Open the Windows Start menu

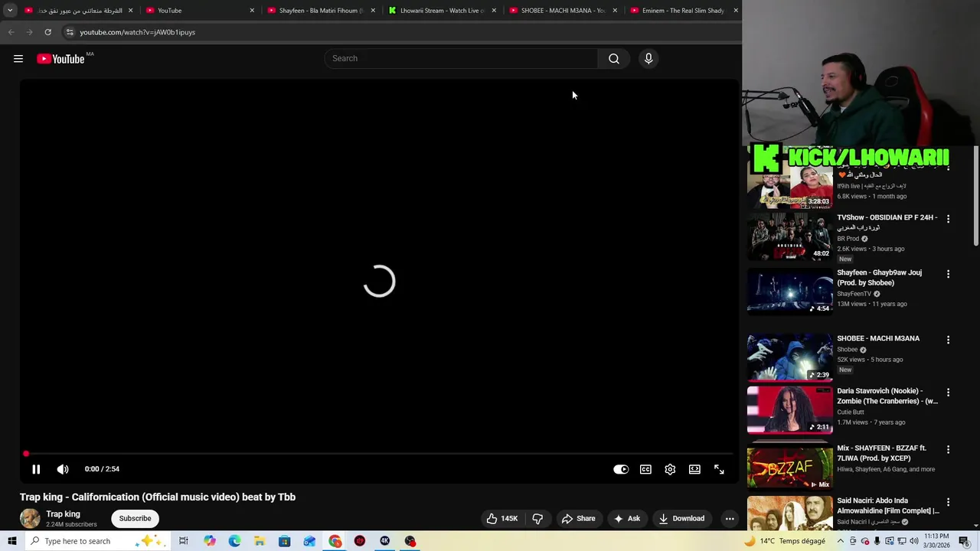coord(11,541)
